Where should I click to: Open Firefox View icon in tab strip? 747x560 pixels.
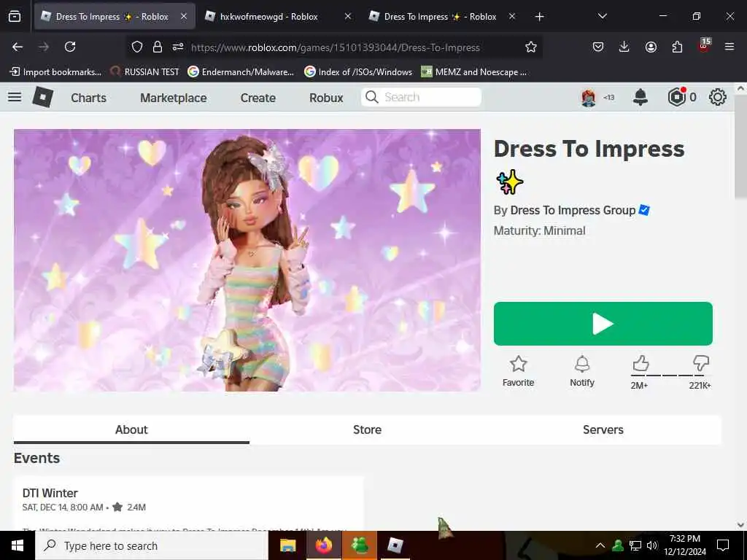15,17
